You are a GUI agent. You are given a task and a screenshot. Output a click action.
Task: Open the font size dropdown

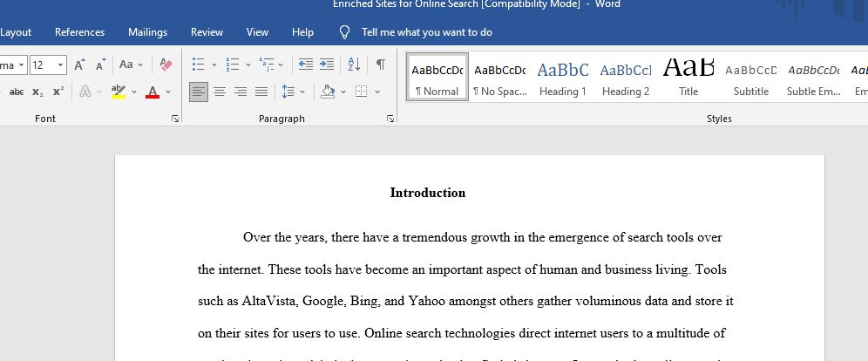(61, 65)
